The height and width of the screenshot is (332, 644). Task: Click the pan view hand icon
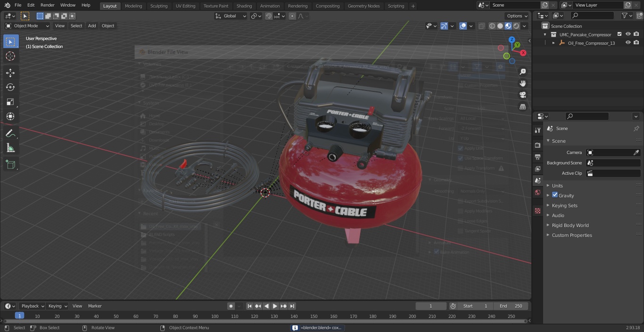pyautogui.click(x=522, y=83)
